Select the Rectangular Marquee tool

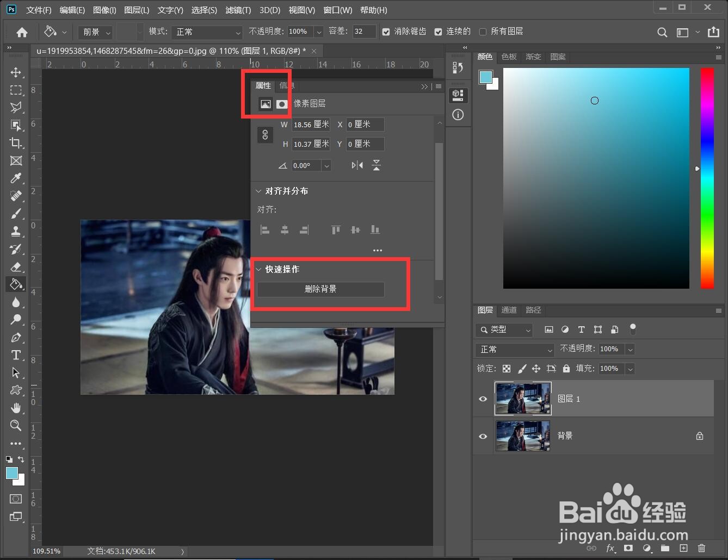coord(16,90)
